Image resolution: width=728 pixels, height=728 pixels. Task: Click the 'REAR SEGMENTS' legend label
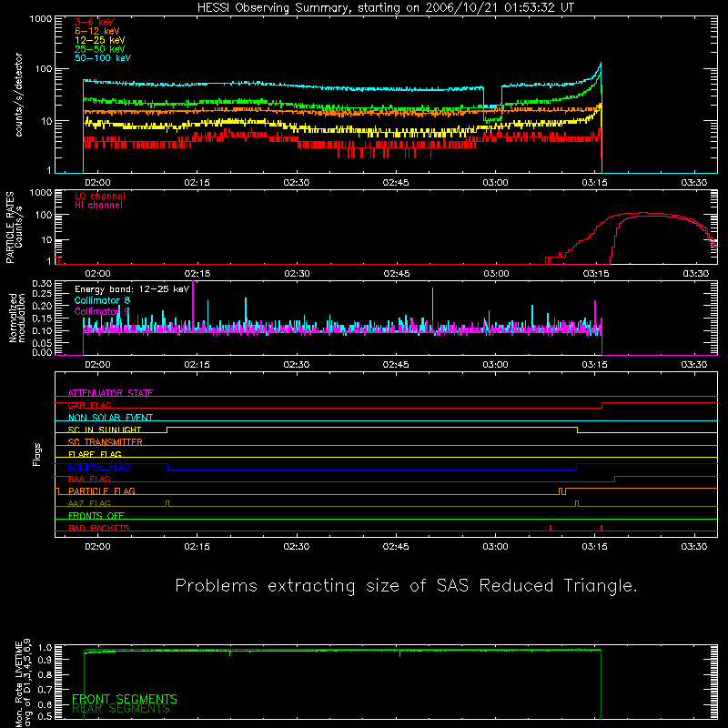pyautogui.click(x=121, y=709)
